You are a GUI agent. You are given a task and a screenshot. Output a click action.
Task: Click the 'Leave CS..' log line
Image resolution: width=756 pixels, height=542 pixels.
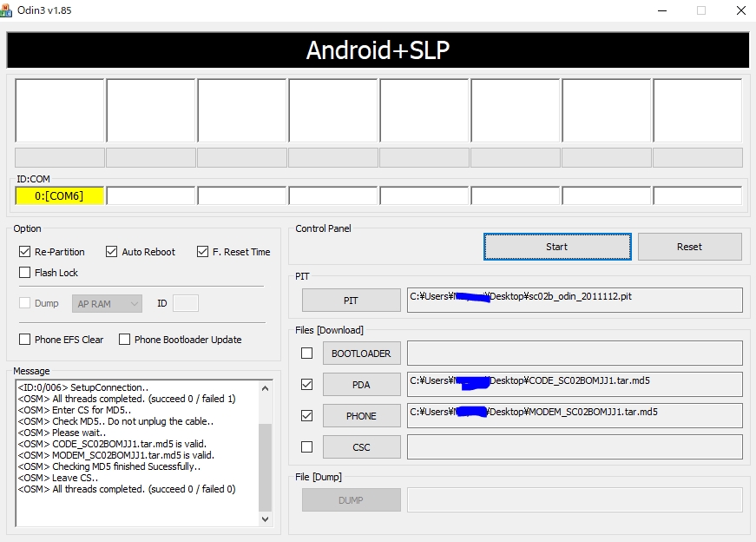pyautogui.click(x=58, y=478)
